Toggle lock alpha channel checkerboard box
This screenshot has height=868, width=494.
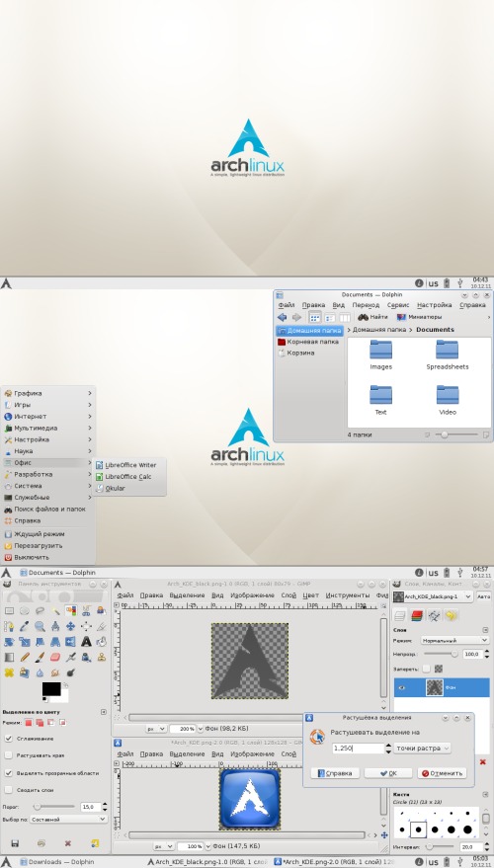pos(438,669)
